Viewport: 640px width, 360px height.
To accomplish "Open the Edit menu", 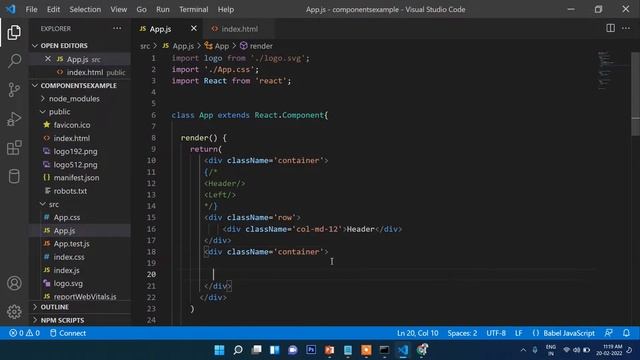I will 53,9.
